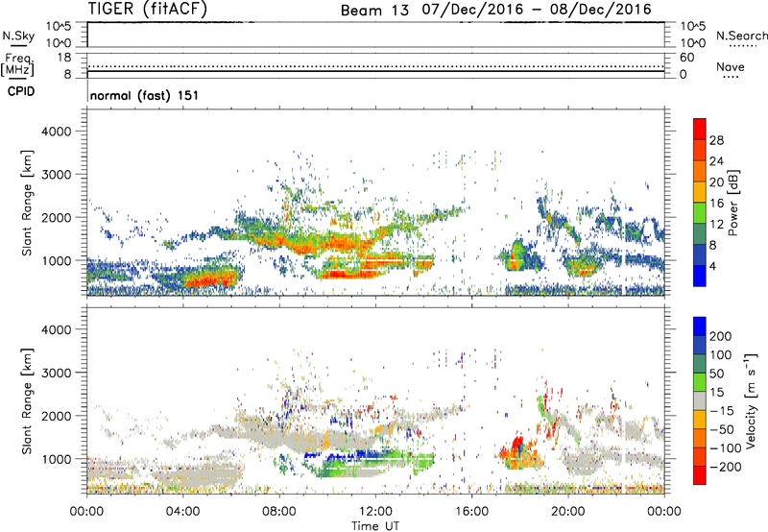Screen dimensions: 768x532
Task: Click the 'normal (fast) 151' text
Action: pyautogui.click(x=145, y=95)
